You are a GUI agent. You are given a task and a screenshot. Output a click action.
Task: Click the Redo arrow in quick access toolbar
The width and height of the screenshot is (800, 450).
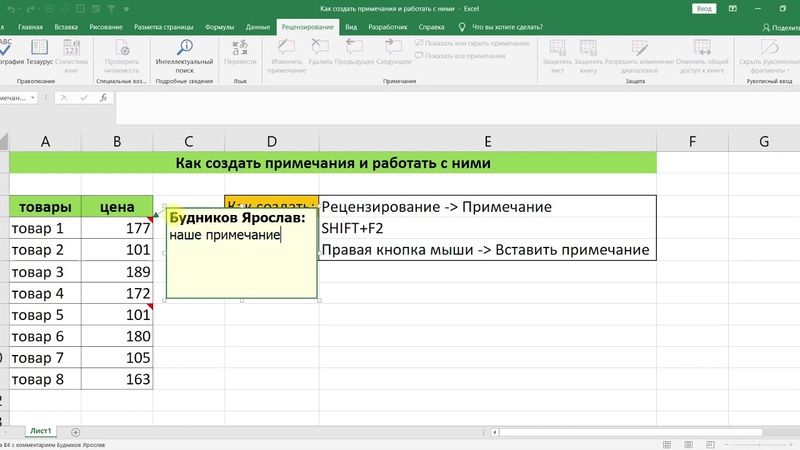pos(30,9)
